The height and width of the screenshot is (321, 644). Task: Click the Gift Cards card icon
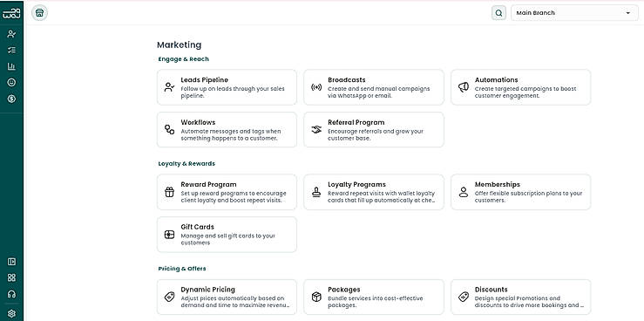pyautogui.click(x=169, y=235)
